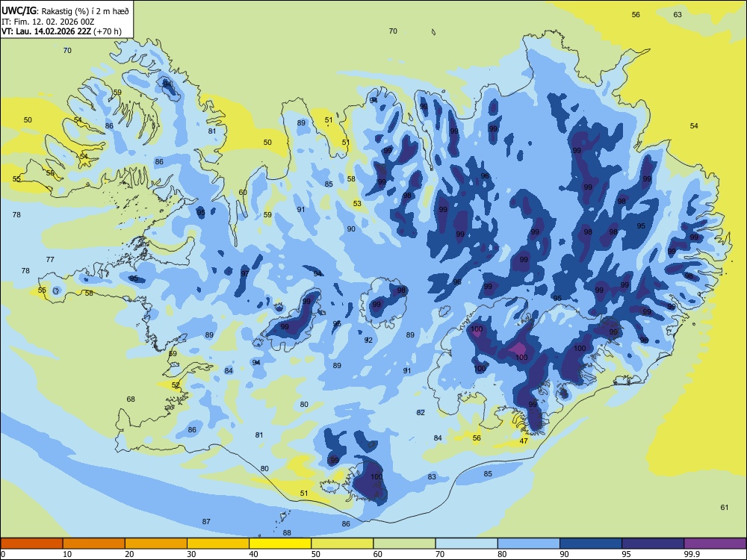The width and height of the screenshot is (747, 560).
Task: Click the map value '83' near the south coast
Action: (432, 476)
